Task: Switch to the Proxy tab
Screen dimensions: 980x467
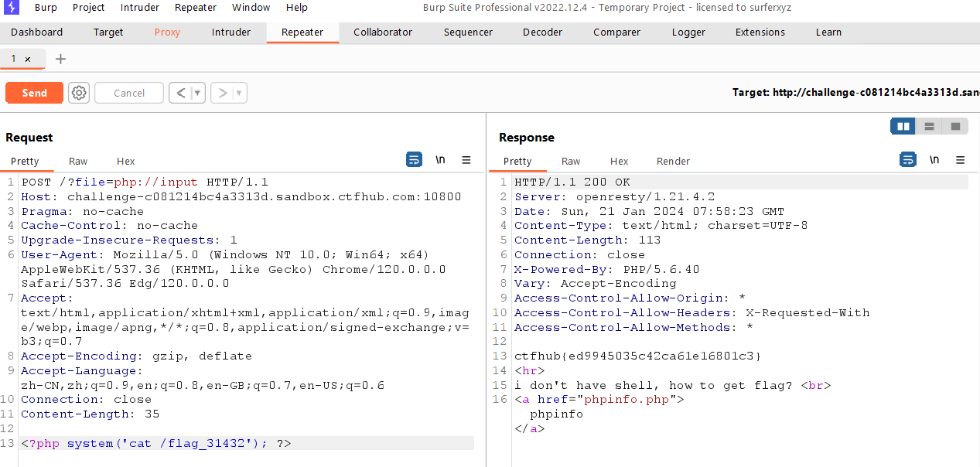Action: point(167,32)
